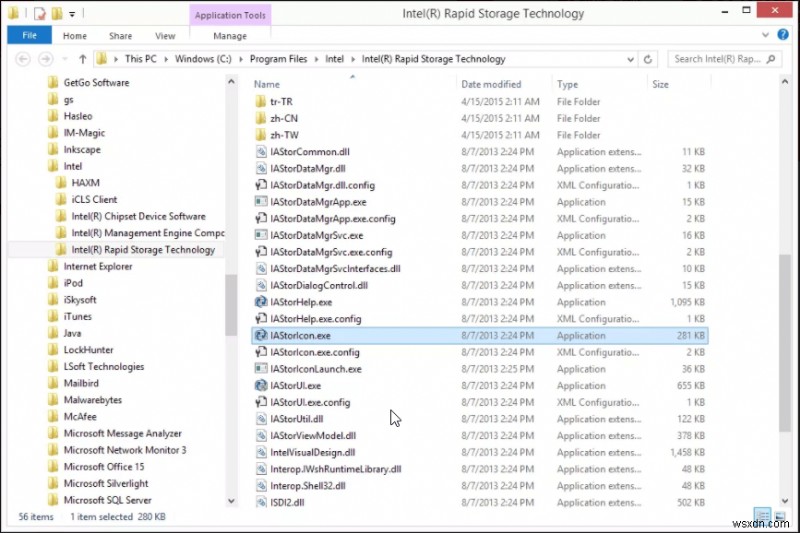
Task: Click the tr-TR folder icon
Action: point(260,101)
